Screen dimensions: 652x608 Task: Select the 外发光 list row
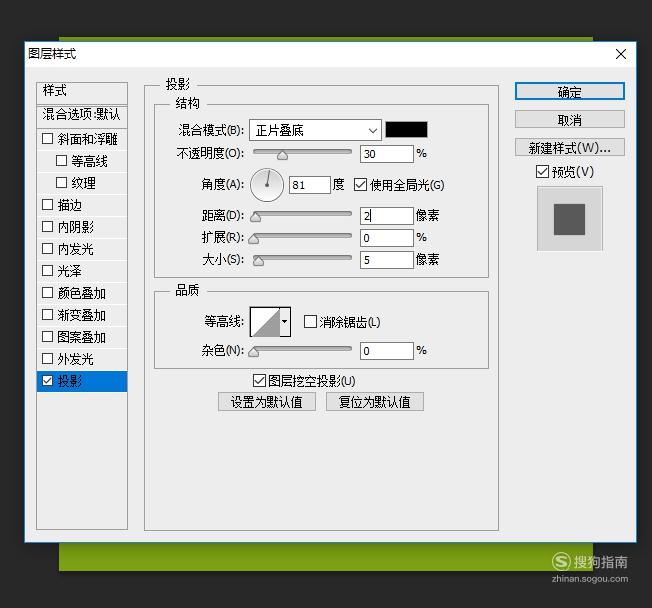click(82, 358)
